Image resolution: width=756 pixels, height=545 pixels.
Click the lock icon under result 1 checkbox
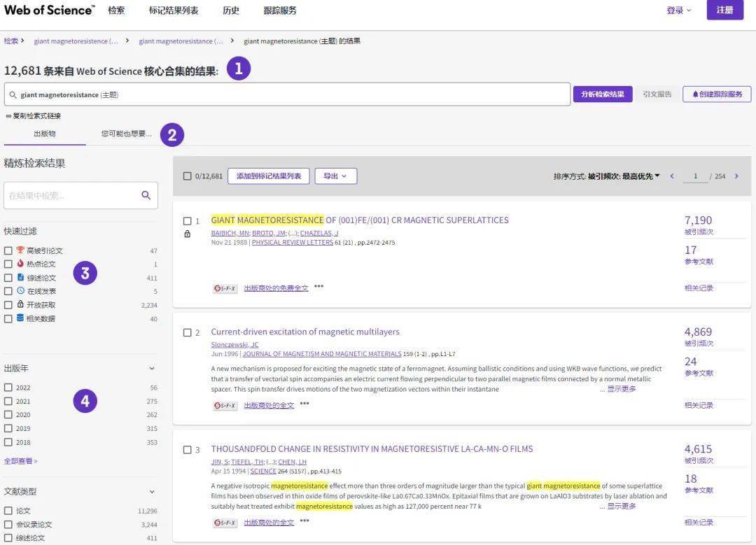[187, 234]
